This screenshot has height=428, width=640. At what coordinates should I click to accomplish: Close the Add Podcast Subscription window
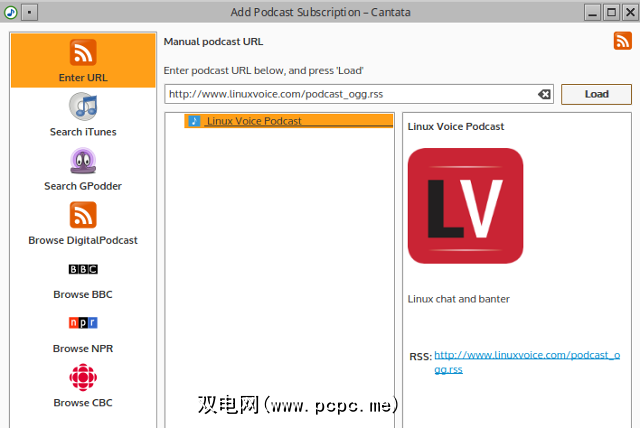click(x=630, y=12)
